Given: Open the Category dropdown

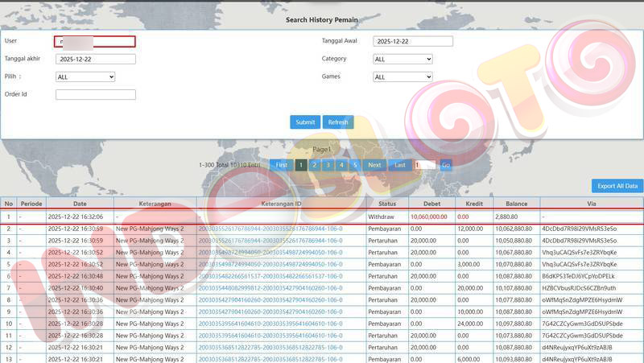Looking at the screenshot, I should click(x=402, y=59).
